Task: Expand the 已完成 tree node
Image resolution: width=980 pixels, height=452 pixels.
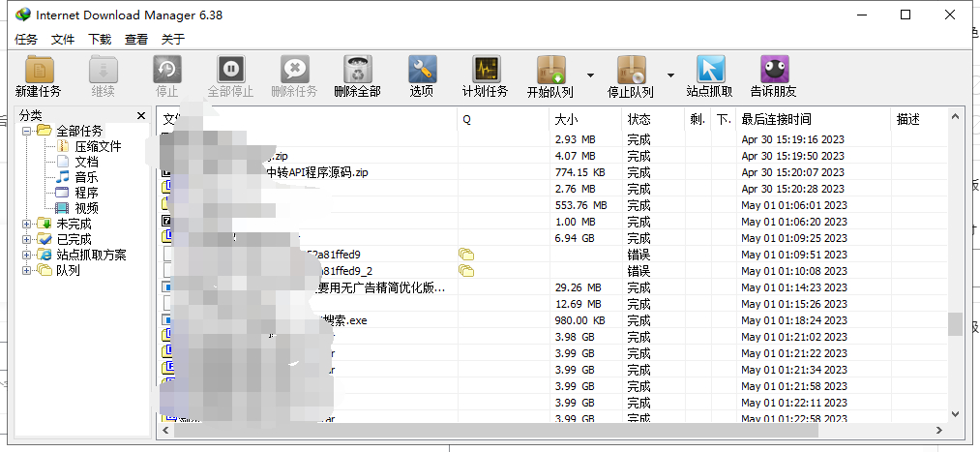Action: [x=26, y=239]
